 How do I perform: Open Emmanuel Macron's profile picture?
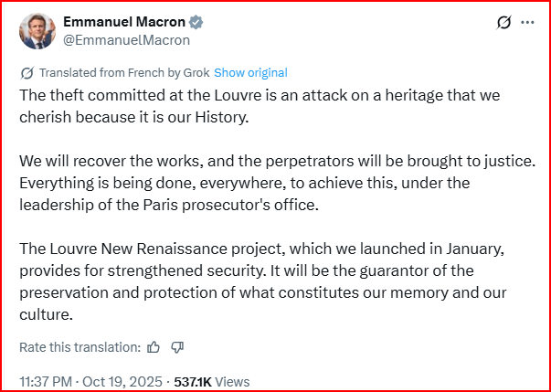(37, 30)
